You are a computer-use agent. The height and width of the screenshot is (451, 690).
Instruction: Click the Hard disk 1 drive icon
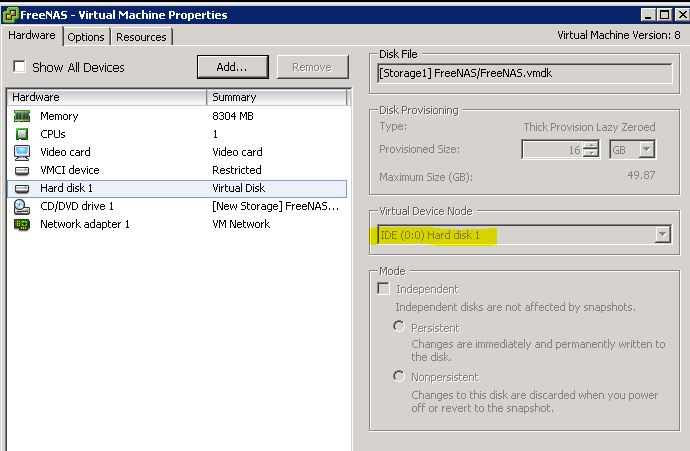[22, 188]
